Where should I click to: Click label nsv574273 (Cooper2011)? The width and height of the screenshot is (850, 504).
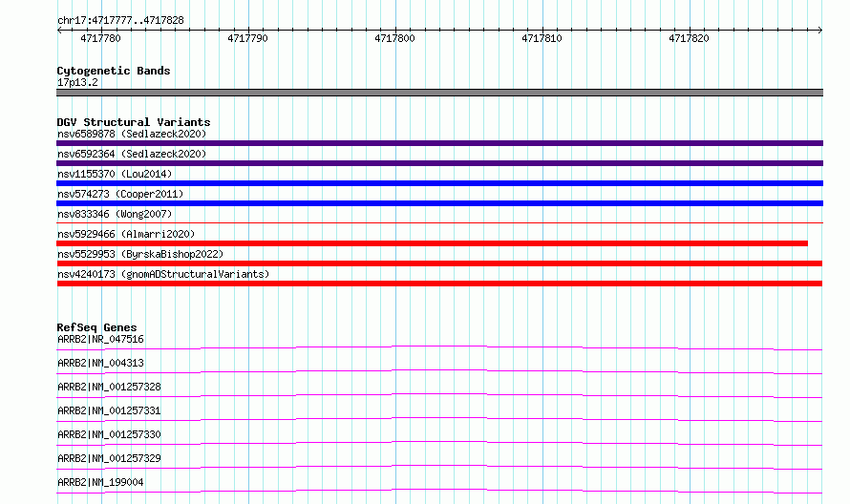pos(120,194)
